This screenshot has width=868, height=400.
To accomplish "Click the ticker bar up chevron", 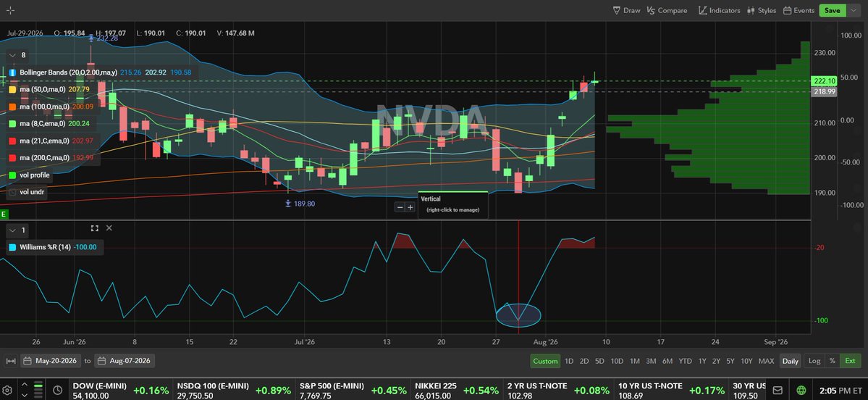I will click(25, 385).
